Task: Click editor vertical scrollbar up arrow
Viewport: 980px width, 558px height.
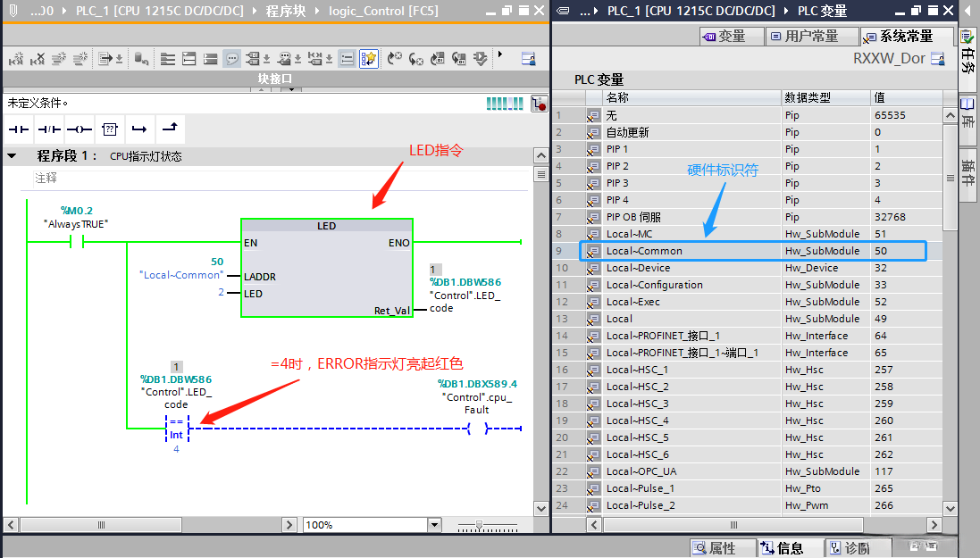Action: pos(541,155)
